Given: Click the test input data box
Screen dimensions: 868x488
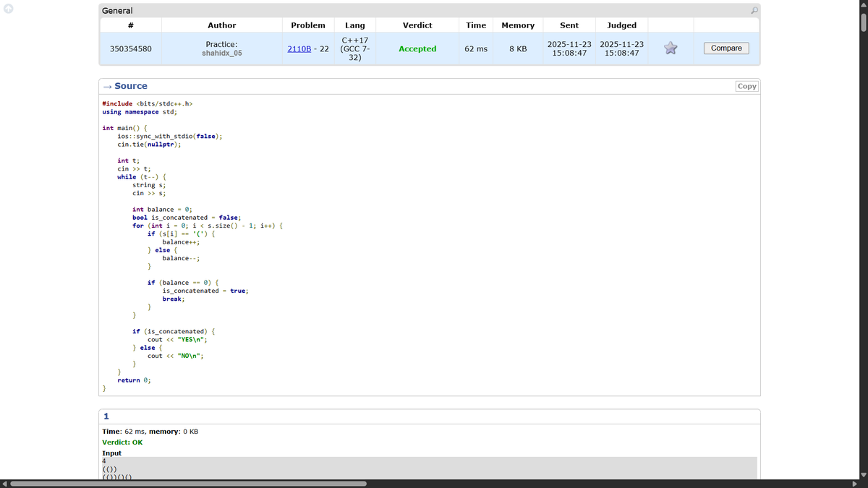Looking at the screenshot, I should pos(430,468).
